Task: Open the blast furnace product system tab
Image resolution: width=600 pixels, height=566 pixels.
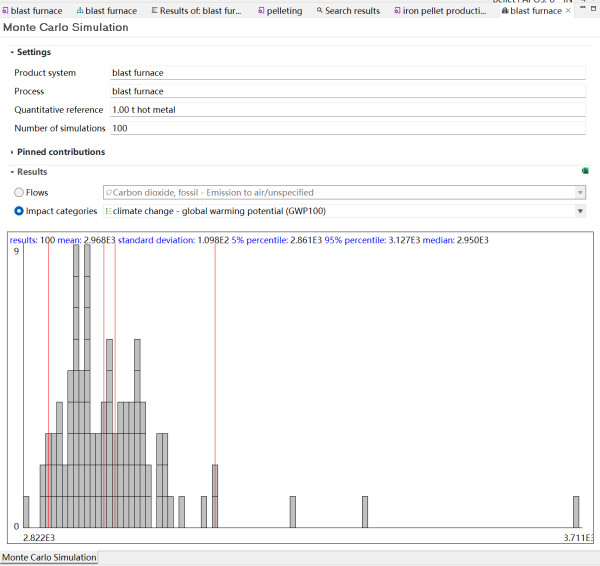Action: (x=106, y=11)
